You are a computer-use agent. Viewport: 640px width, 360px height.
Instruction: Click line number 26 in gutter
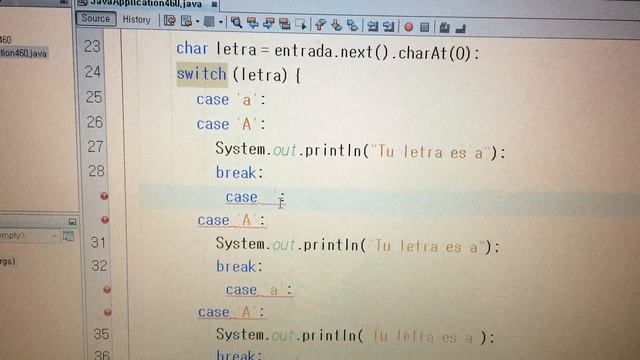[94, 122]
